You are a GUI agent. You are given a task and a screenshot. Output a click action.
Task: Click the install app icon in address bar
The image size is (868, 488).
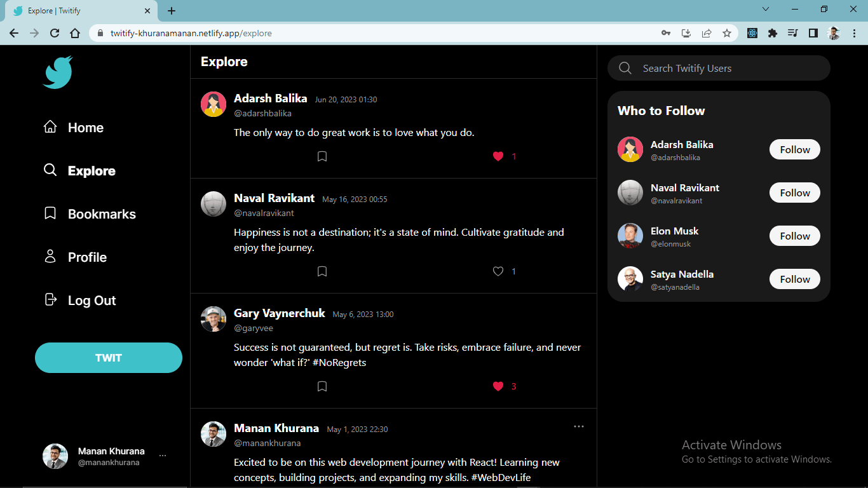(686, 33)
